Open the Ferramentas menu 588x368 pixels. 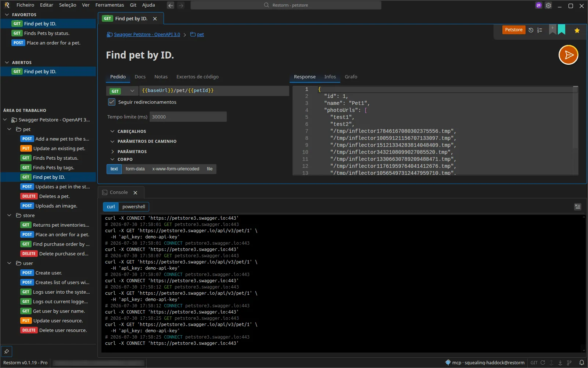(110, 5)
